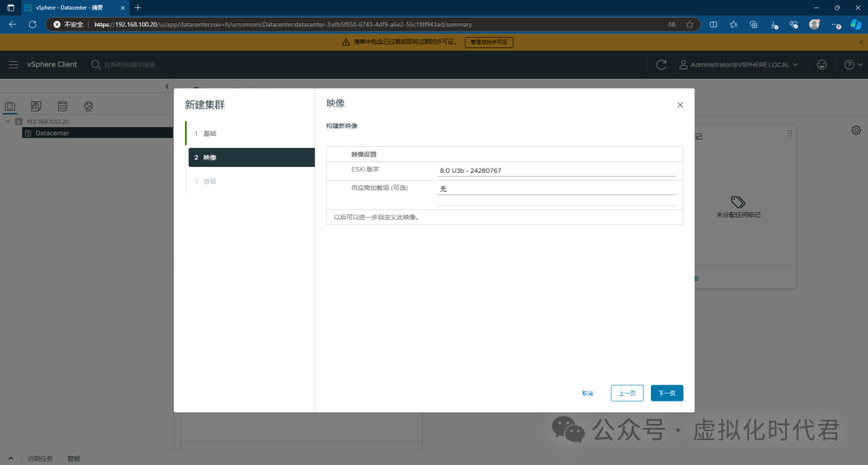Click the 下一页 next page button

pyautogui.click(x=666, y=393)
